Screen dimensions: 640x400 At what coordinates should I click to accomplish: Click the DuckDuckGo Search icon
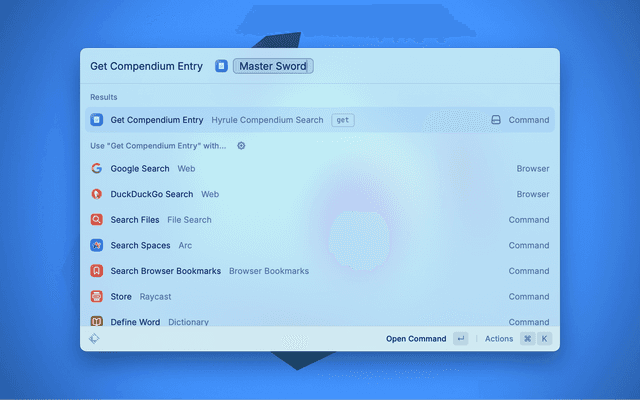tap(97, 194)
